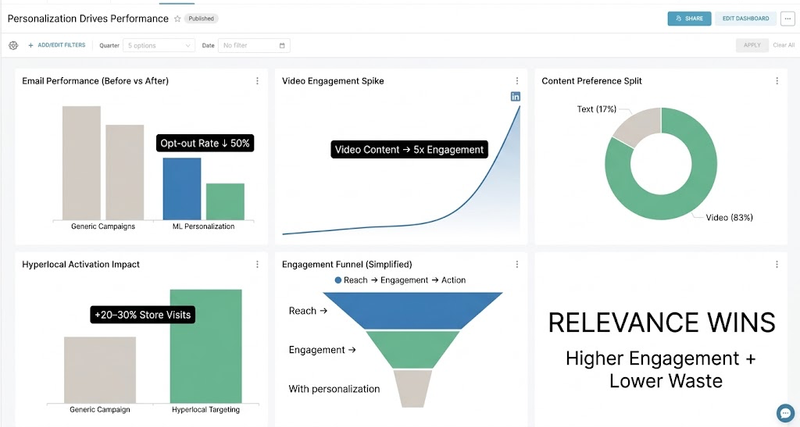Open Video Engagement Spike chart options menu

click(517, 81)
